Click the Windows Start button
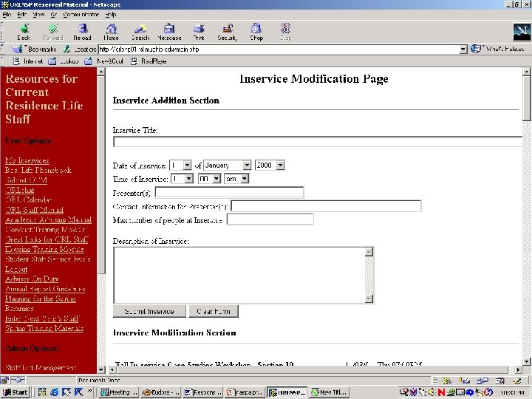Viewport: 532px width, 399px height. (x=16, y=392)
